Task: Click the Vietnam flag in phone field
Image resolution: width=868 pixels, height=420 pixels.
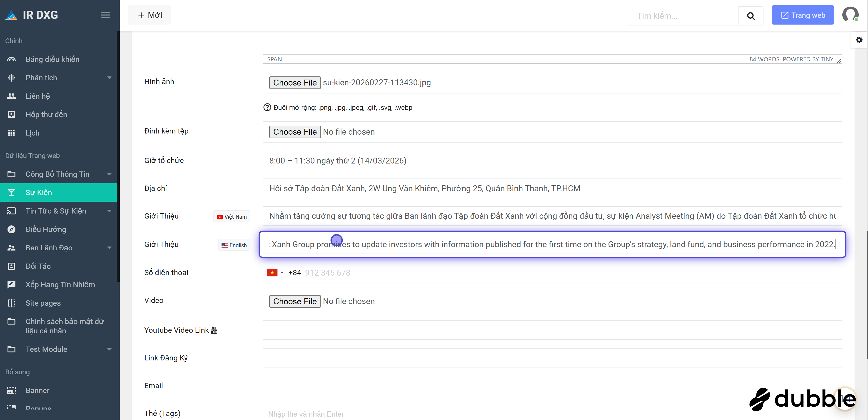Action: pyautogui.click(x=272, y=273)
